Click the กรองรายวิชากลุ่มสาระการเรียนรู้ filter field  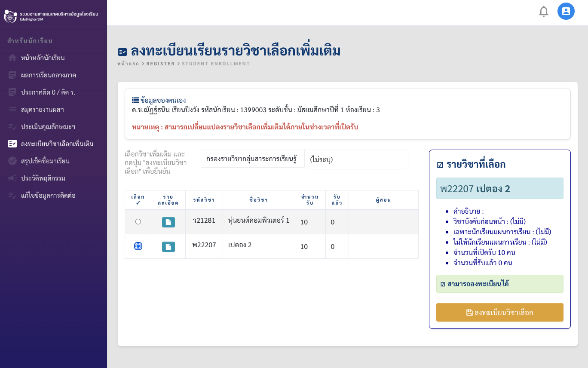pyautogui.click(x=252, y=159)
